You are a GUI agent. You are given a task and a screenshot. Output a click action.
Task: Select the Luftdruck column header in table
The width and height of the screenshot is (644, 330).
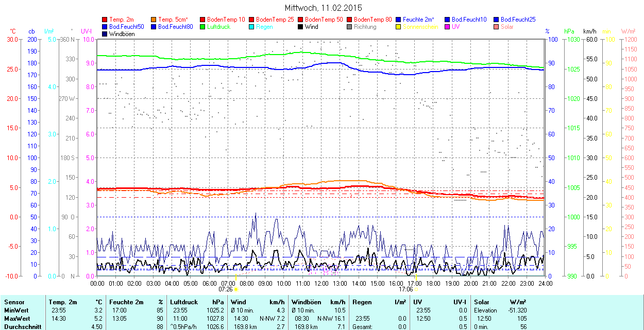(184, 302)
